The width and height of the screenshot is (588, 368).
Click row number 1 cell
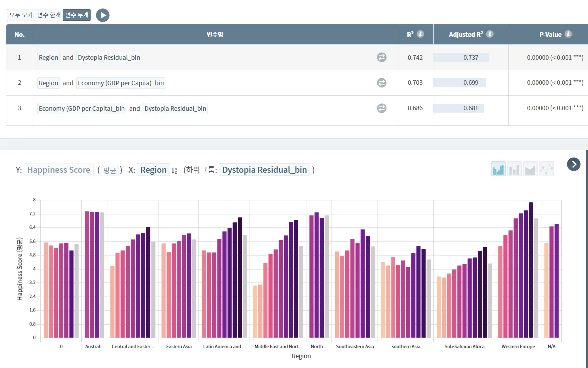pyautogui.click(x=20, y=57)
